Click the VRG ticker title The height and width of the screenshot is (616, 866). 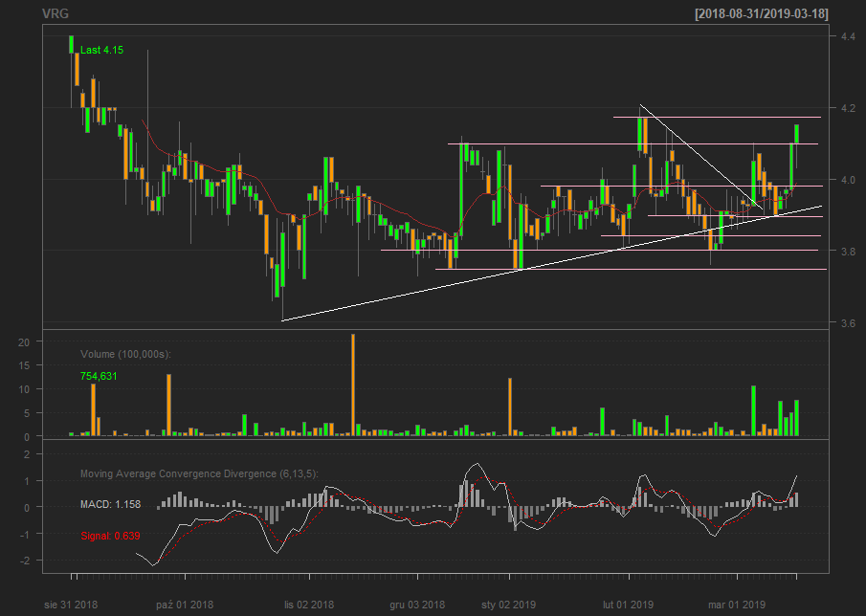56,13
